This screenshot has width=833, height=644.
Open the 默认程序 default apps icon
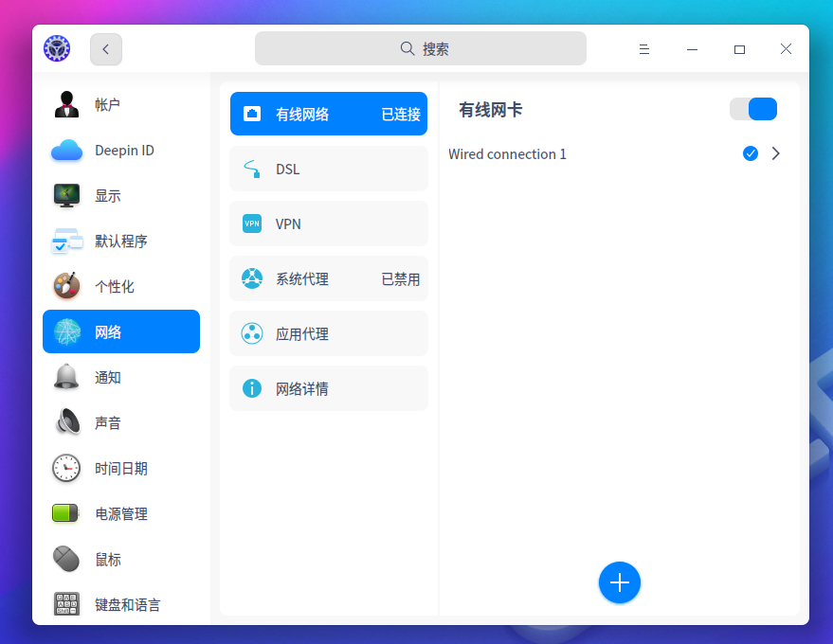click(67, 241)
